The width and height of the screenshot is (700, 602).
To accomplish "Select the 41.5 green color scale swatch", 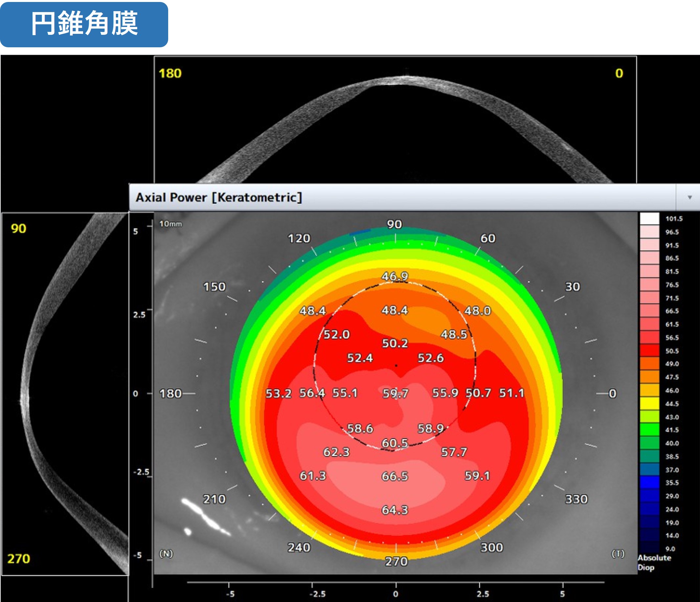I will 649,430.
